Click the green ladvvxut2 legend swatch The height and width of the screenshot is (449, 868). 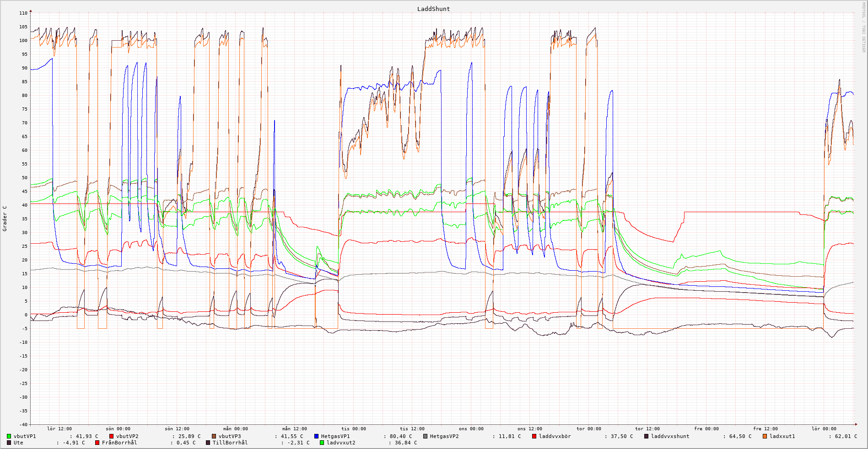322,443
